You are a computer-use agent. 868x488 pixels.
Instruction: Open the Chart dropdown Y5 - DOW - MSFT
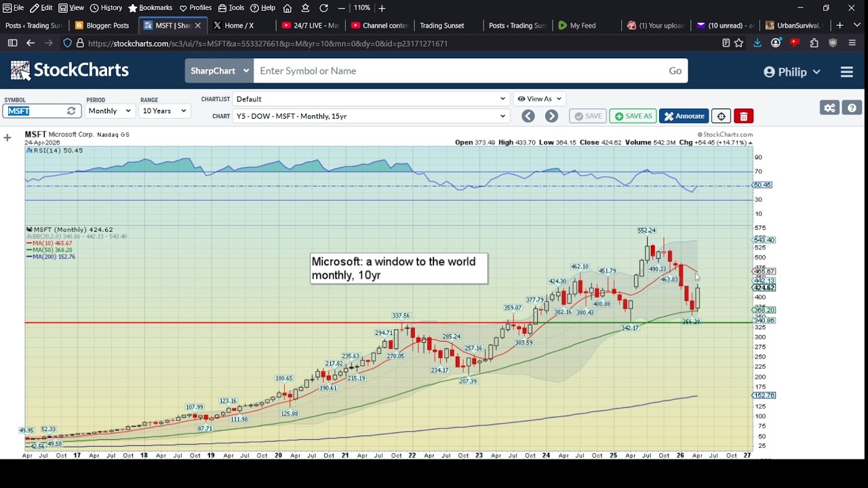click(371, 116)
